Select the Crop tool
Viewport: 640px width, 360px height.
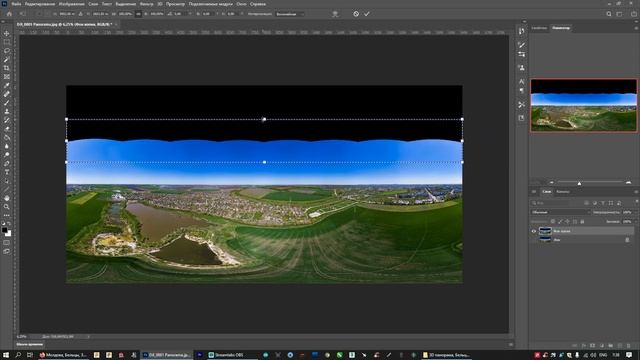[7, 68]
